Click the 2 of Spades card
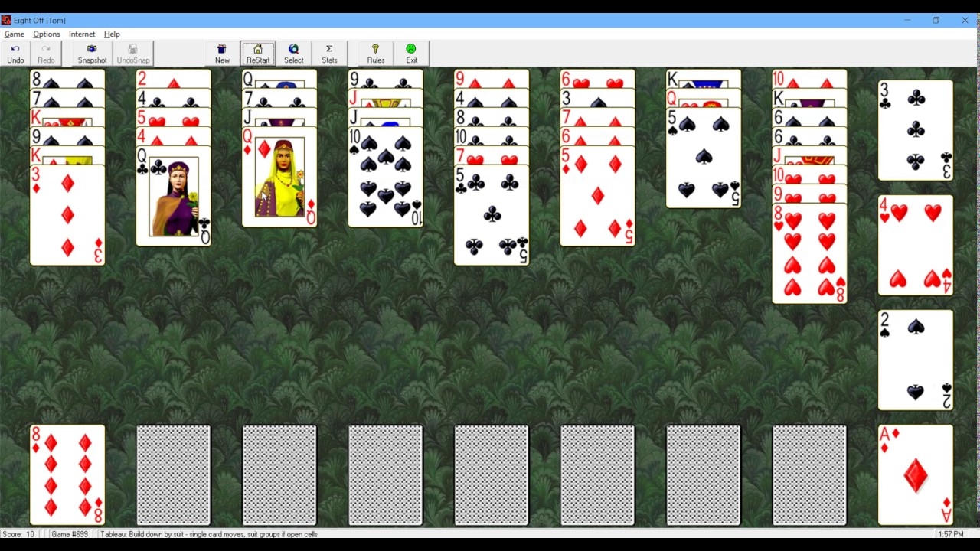Screen dimensions: 980x551 (x=915, y=360)
